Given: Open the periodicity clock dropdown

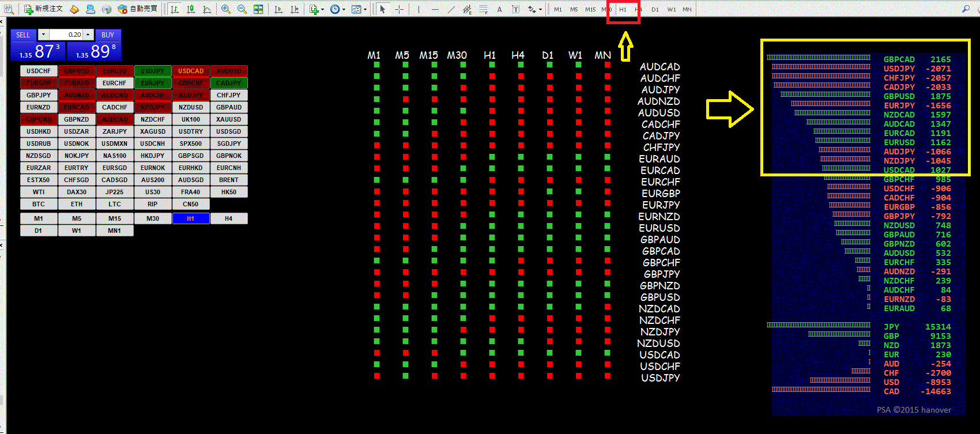Looking at the screenshot, I should tap(338, 9).
